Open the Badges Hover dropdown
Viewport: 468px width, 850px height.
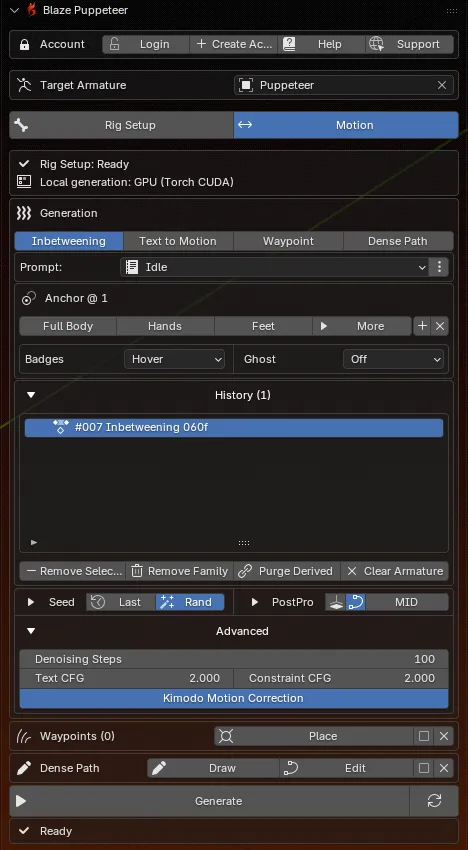point(174,359)
